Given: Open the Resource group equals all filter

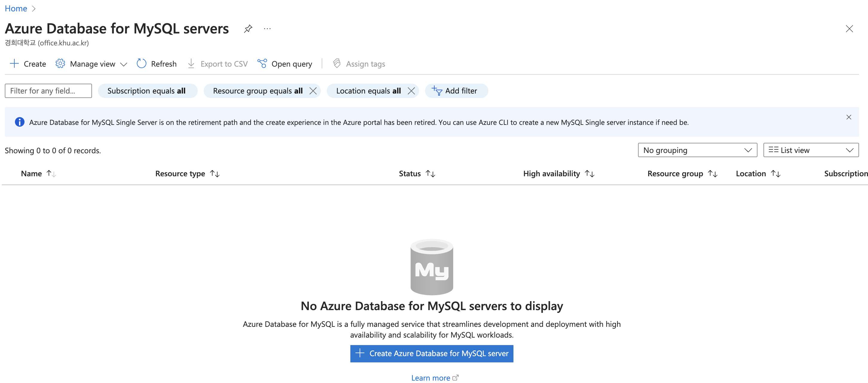Looking at the screenshot, I should [258, 91].
